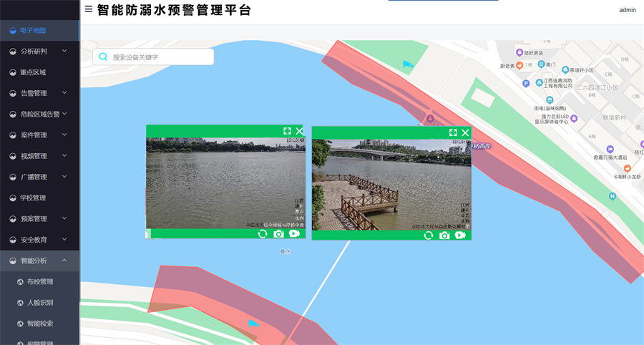Click the camera marker on the lower riverbank
Screen dimensions: 644x345
tap(253, 324)
